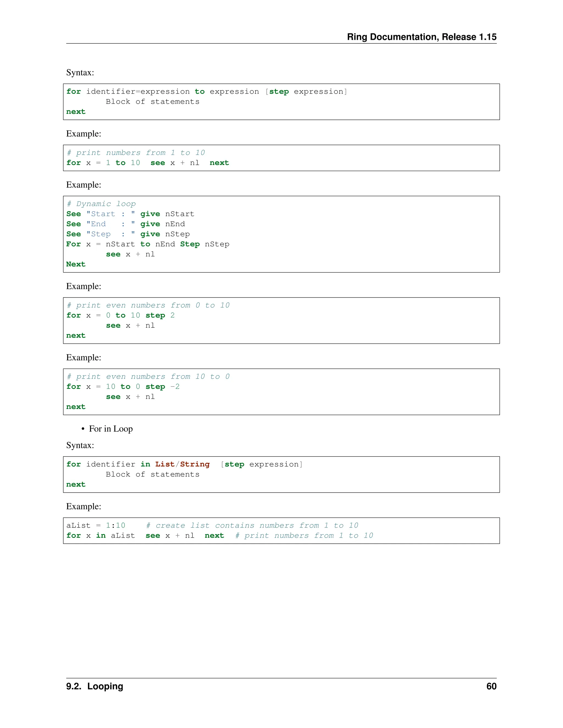This screenshot has height=728, width=563.
Task: Click the '# Dynamic loop' comment
Action: tap(101, 204)
